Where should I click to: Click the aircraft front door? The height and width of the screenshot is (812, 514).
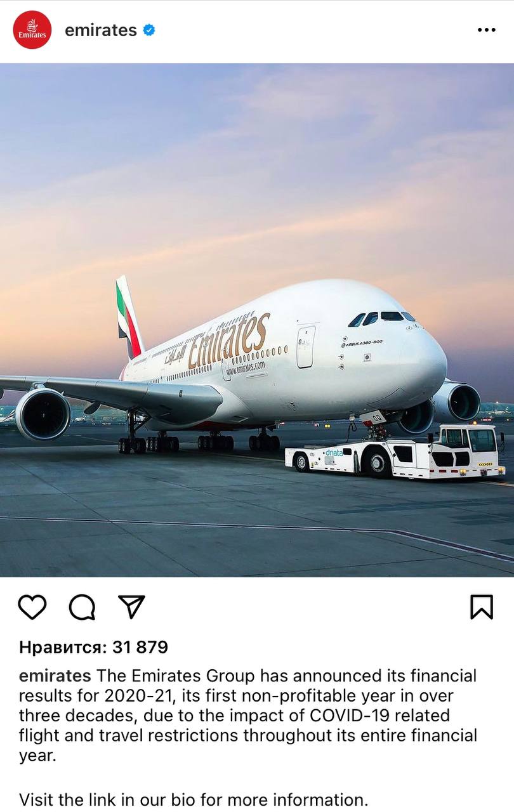pos(306,347)
